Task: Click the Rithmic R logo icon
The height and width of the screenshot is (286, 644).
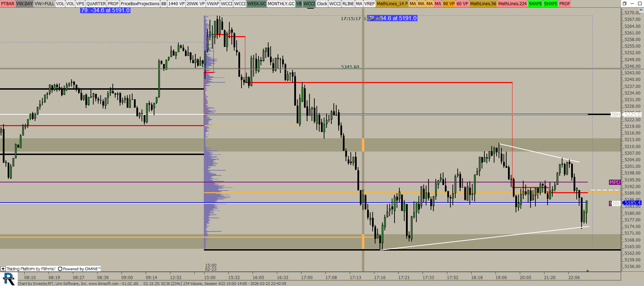Action: coord(8,279)
